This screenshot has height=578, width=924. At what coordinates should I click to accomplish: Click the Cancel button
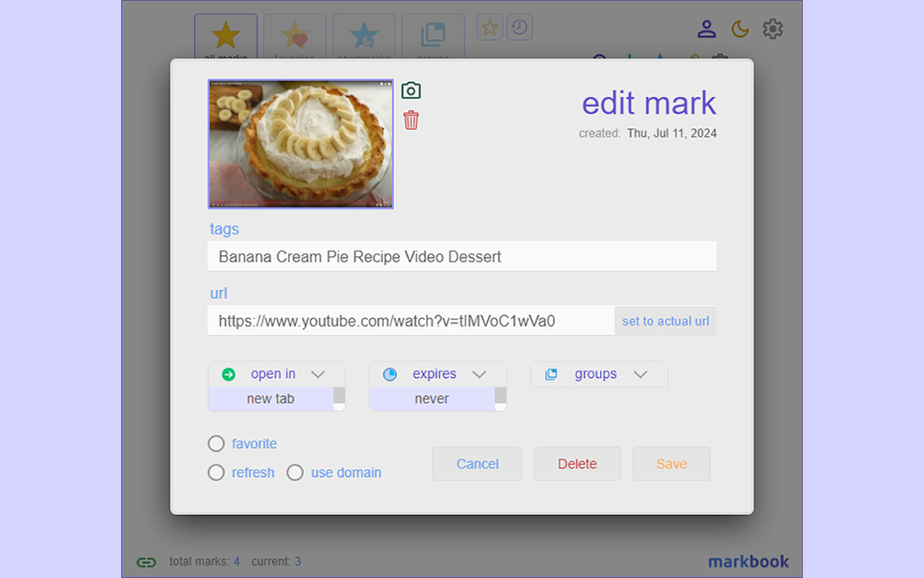[x=477, y=464]
